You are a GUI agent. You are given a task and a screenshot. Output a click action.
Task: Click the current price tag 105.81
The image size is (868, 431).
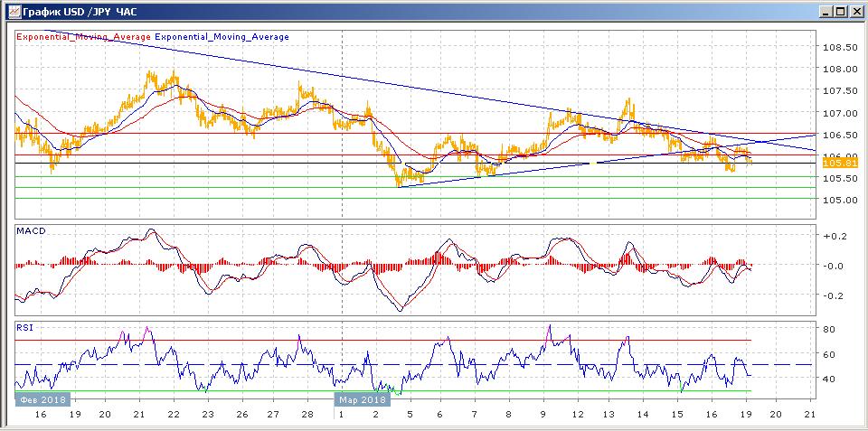pyautogui.click(x=841, y=161)
